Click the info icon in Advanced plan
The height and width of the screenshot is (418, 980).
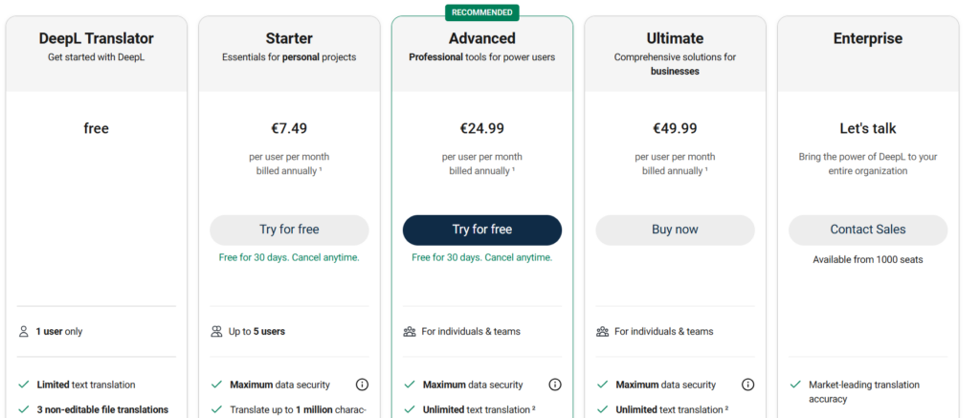click(x=555, y=385)
